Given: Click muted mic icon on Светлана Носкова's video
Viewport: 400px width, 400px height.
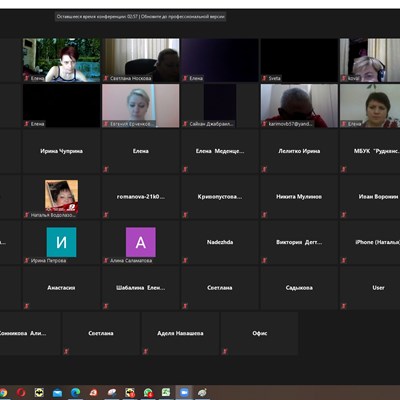Looking at the screenshot, I should click(x=106, y=78).
